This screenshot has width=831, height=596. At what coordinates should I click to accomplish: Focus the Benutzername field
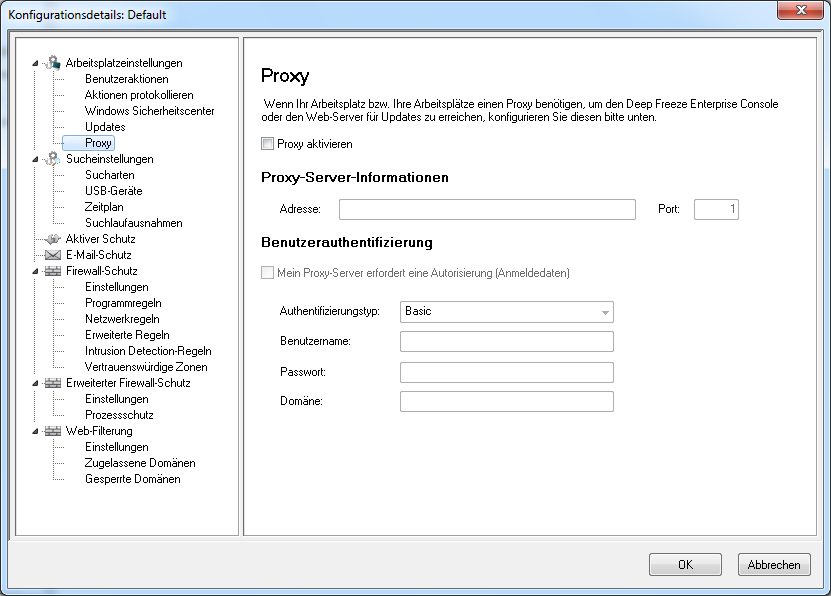click(507, 341)
